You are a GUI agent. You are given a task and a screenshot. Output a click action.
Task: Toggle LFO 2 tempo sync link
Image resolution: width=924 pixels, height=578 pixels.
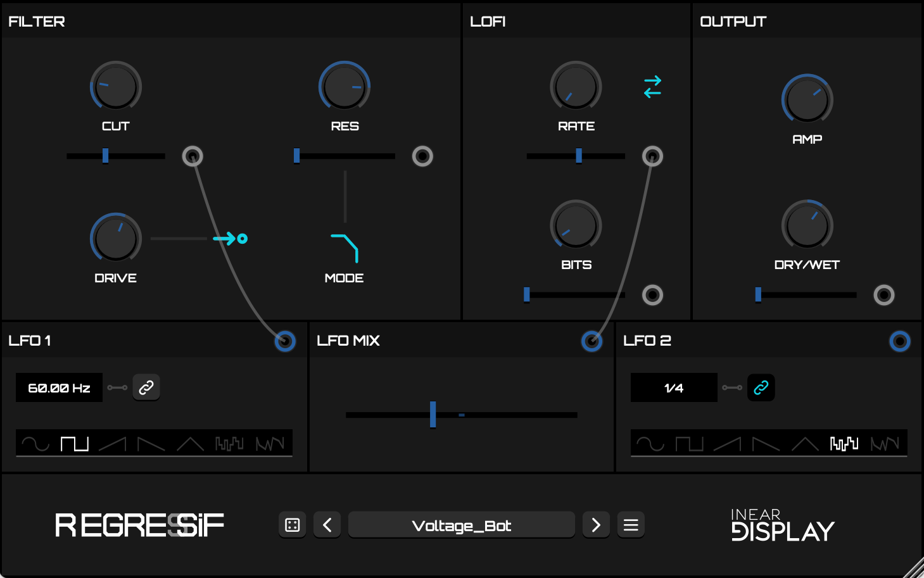point(761,387)
